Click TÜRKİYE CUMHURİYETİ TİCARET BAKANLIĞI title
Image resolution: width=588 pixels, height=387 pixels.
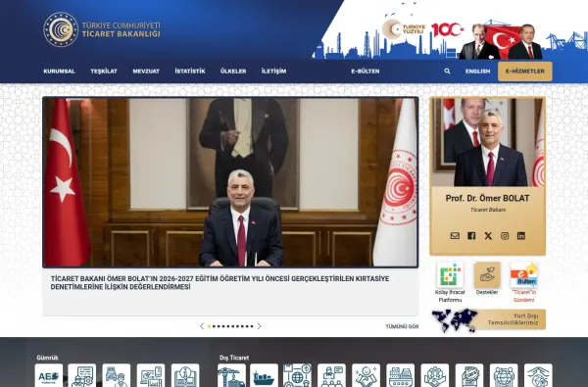tap(121, 29)
